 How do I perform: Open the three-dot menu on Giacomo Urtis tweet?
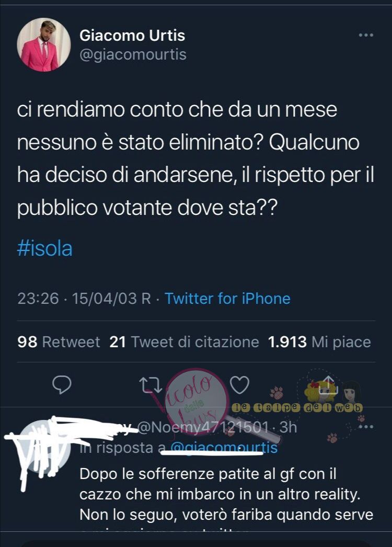coord(366,35)
